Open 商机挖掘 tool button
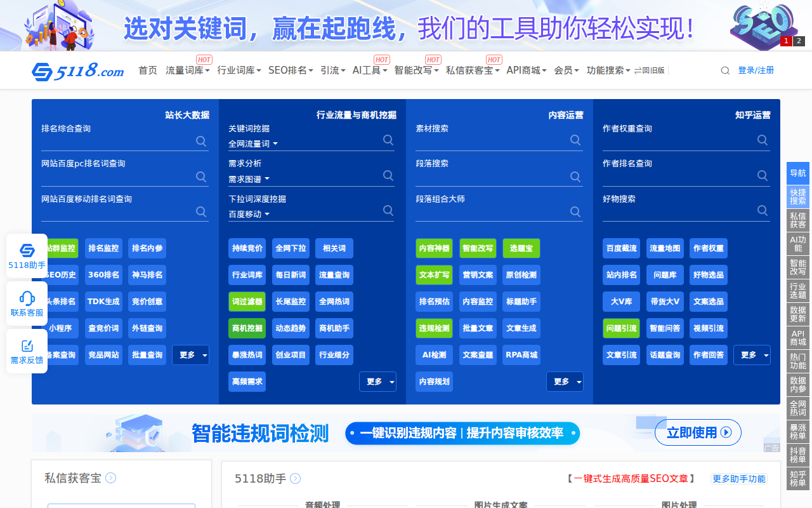 point(247,328)
